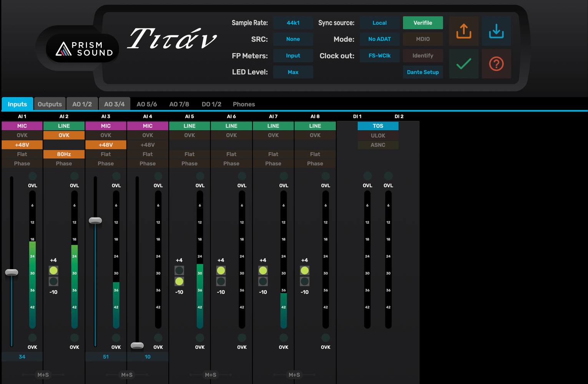This screenshot has width=588, height=384.
Task: Click the Dante Setup button
Action: tap(423, 72)
